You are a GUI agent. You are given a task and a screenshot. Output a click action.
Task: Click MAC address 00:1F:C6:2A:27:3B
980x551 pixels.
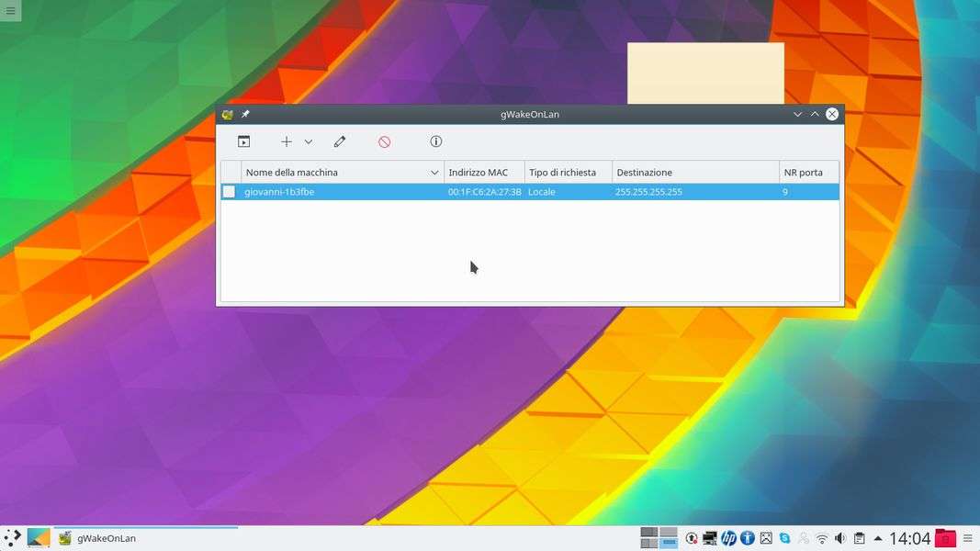(x=484, y=192)
